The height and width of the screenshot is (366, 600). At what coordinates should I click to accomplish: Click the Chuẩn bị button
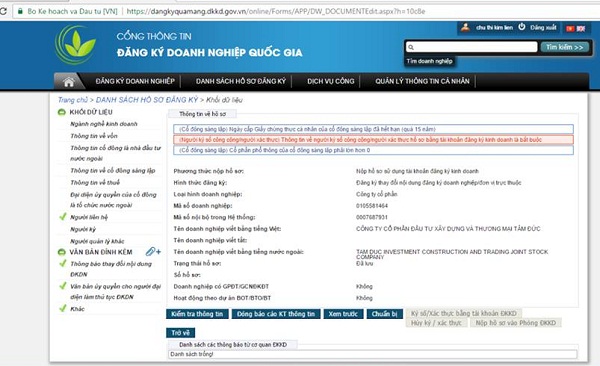(x=385, y=314)
